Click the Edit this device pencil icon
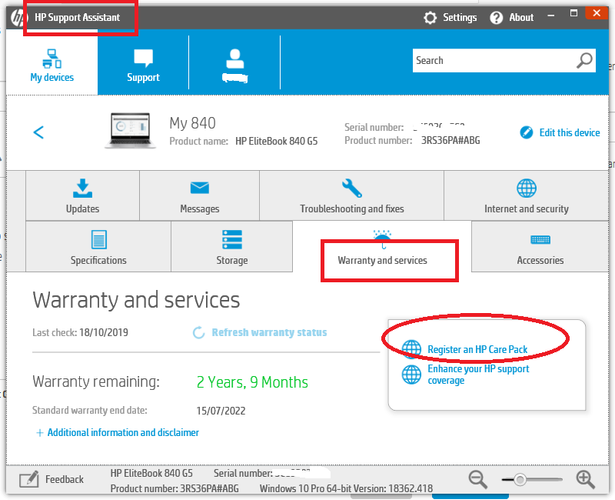This screenshot has width=615, height=500. 526,133
